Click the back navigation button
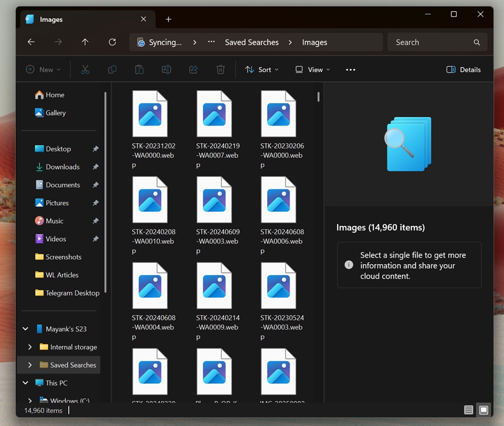Screen dimensions: 504x426 (x=31, y=42)
